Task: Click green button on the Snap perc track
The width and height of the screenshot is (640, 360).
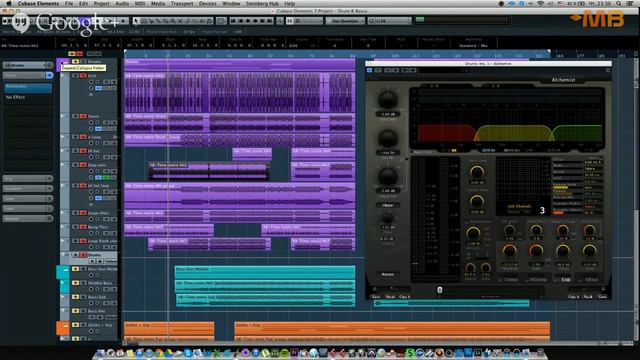Action: point(106,178)
